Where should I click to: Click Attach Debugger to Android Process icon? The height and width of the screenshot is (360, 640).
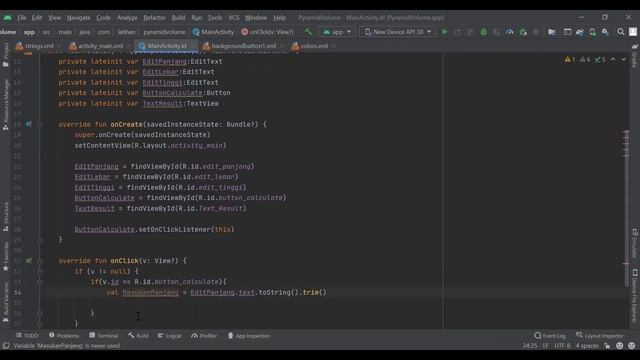(x=523, y=32)
